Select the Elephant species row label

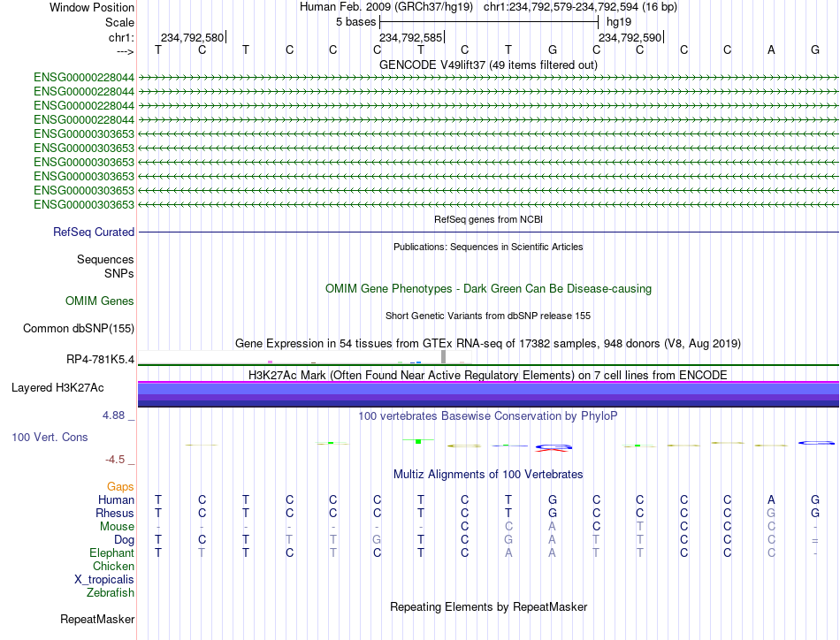coord(111,552)
